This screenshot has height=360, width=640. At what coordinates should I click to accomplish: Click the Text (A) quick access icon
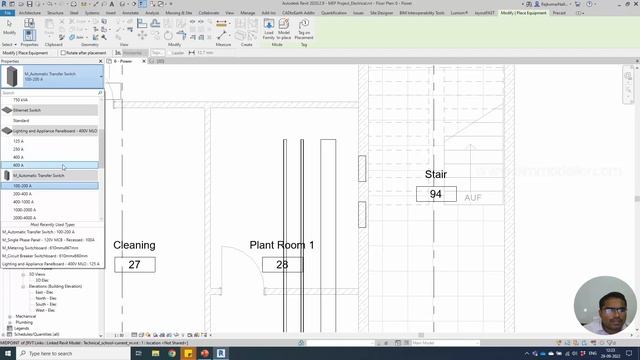(111, 4)
